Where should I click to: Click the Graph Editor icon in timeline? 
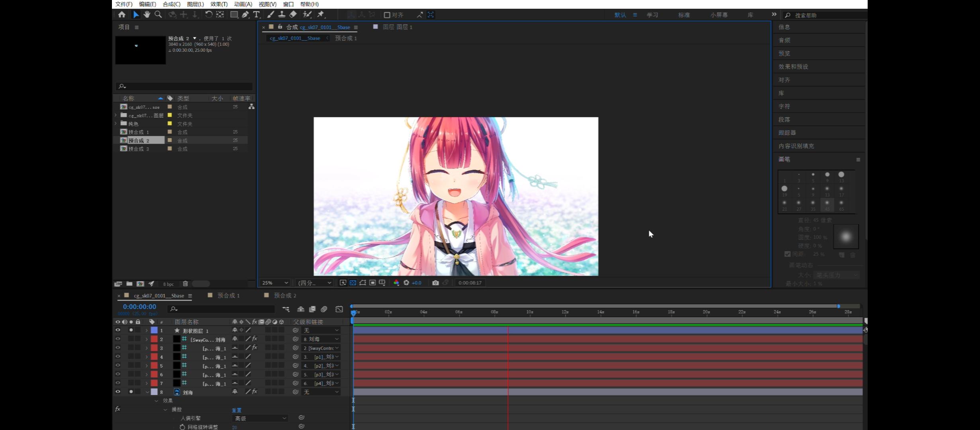(339, 309)
